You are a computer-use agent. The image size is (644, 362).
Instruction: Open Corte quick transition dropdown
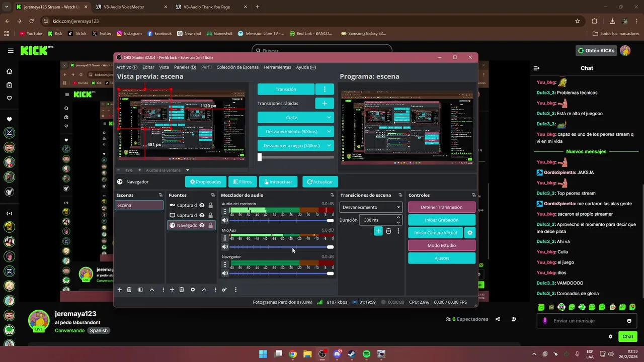[x=296, y=117]
